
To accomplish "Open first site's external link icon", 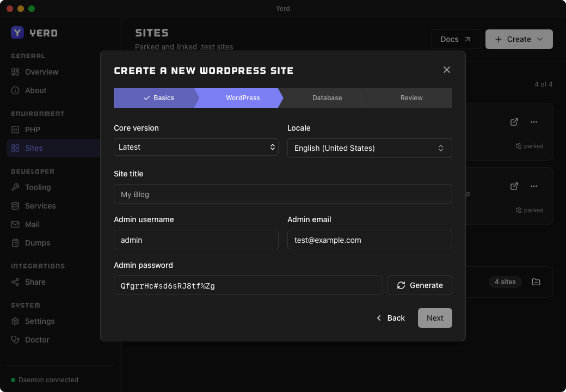I will point(514,122).
